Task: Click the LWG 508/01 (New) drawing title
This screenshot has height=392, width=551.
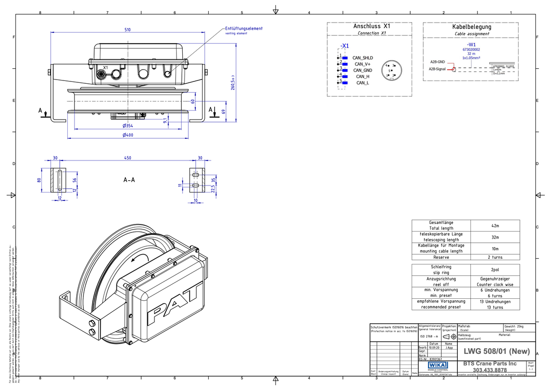Action: (x=496, y=351)
